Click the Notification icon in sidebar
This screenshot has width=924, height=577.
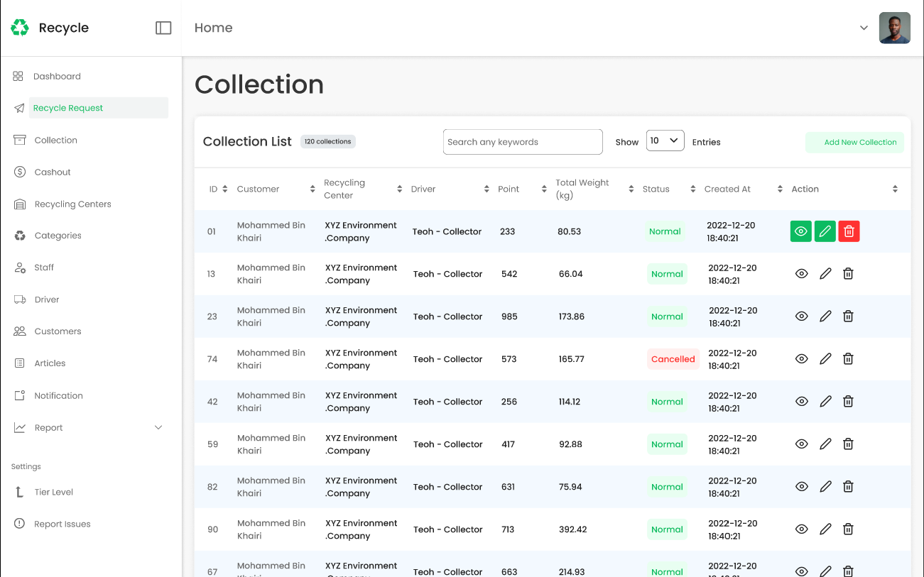pos(20,395)
